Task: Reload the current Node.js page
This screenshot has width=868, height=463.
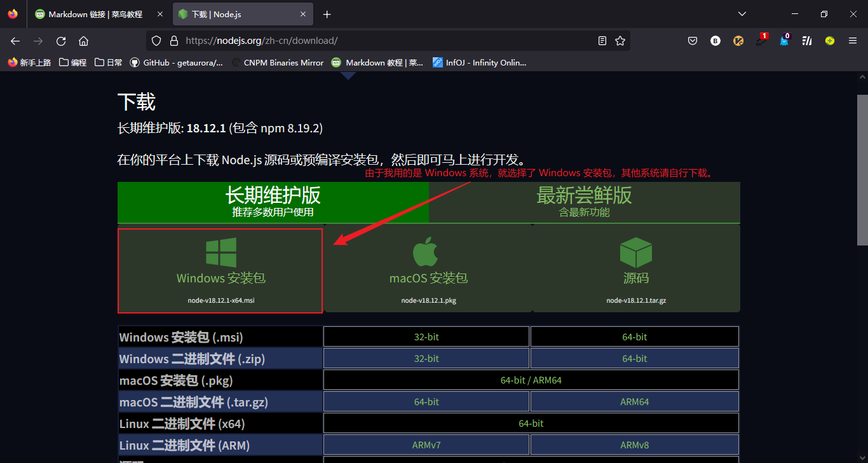Action: click(x=61, y=41)
